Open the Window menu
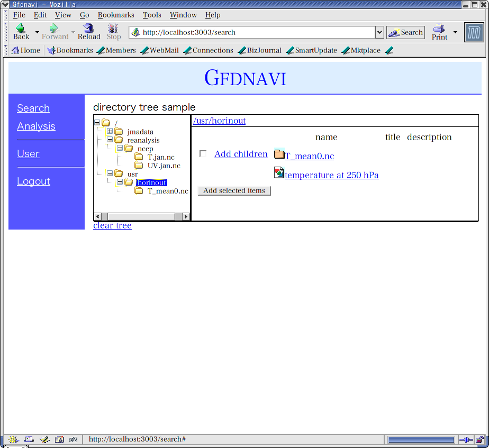This screenshot has height=448, width=489. 183,15
